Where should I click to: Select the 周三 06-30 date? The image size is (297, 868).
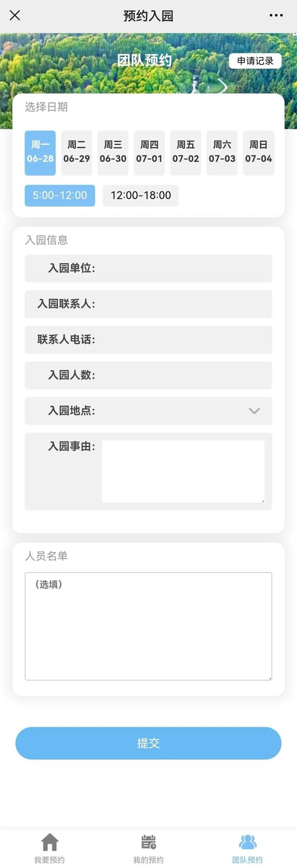coord(112,152)
